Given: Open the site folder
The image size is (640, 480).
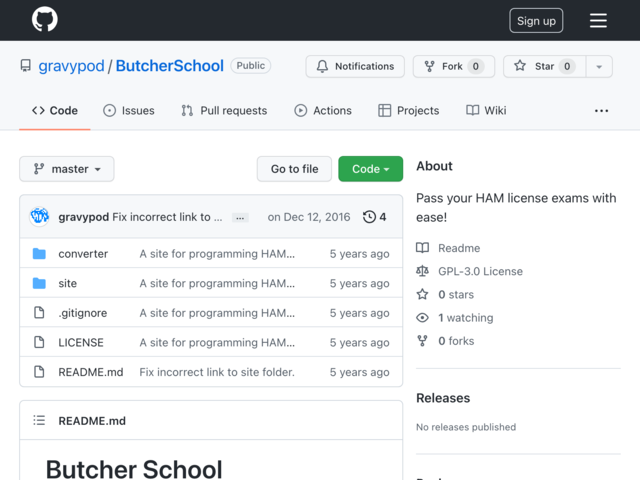Looking at the screenshot, I should pos(68,283).
